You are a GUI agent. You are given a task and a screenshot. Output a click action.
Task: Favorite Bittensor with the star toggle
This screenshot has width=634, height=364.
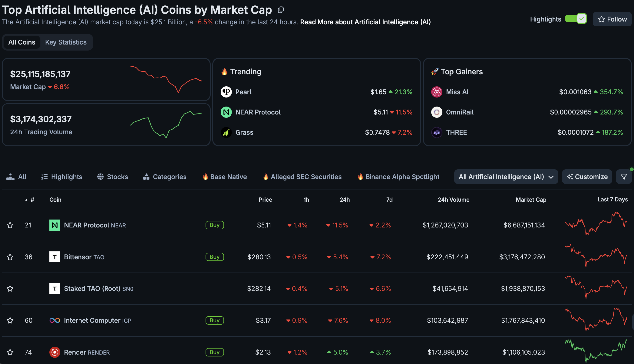pos(10,257)
